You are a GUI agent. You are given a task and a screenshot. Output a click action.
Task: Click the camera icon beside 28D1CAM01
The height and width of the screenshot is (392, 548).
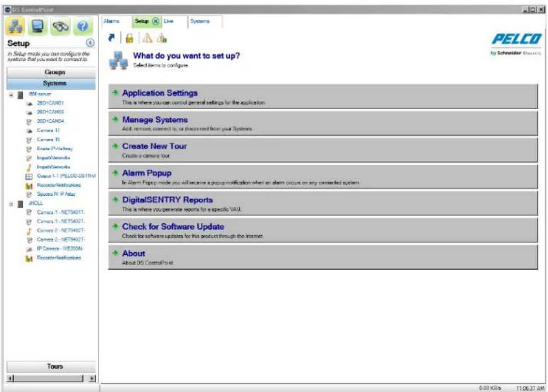pyautogui.click(x=29, y=103)
